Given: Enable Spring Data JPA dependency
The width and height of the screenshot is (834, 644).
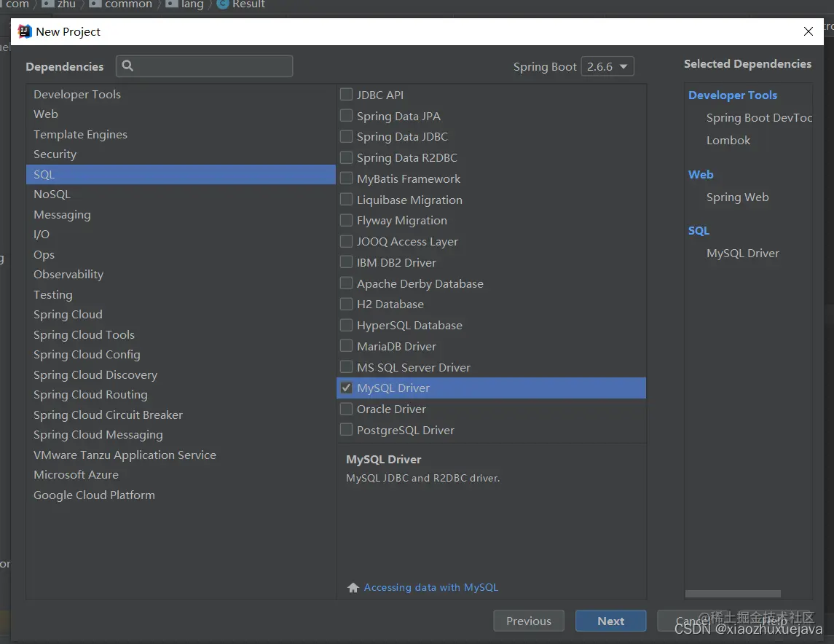Looking at the screenshot, I should [346, 115].
